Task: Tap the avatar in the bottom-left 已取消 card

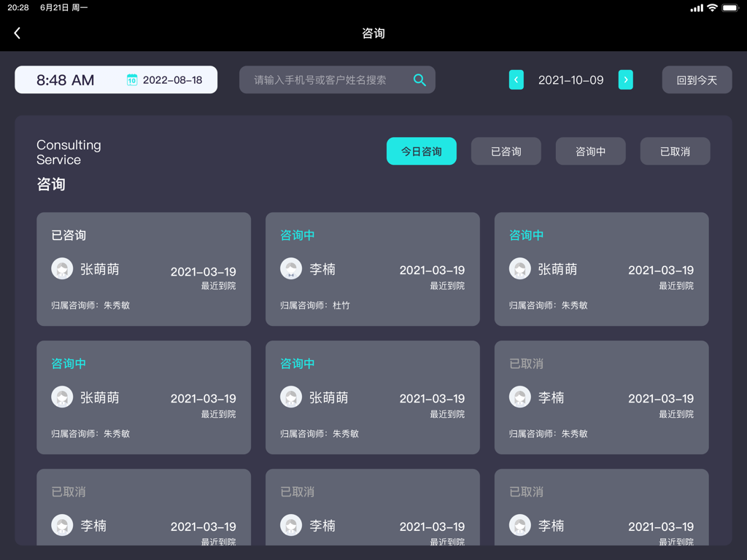Action: (x=62, y=525)
